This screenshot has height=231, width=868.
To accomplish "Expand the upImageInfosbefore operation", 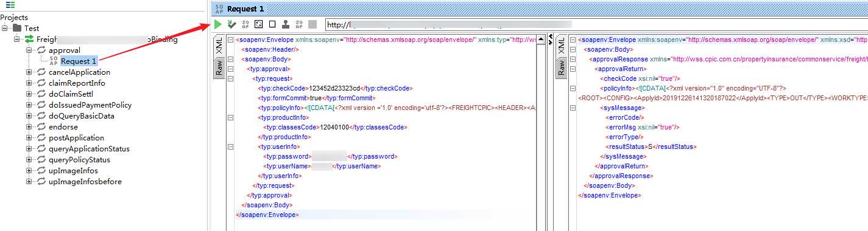I will pos(29,182).
